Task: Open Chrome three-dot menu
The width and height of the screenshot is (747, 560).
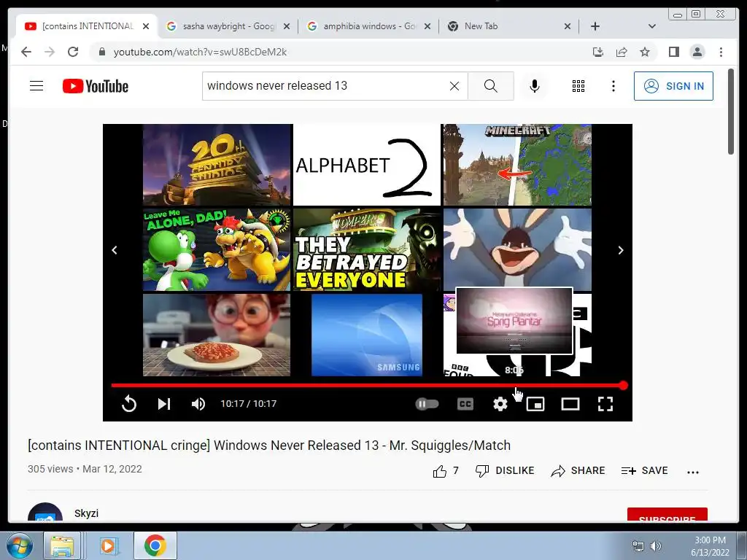Action: (x=721, y=52)
